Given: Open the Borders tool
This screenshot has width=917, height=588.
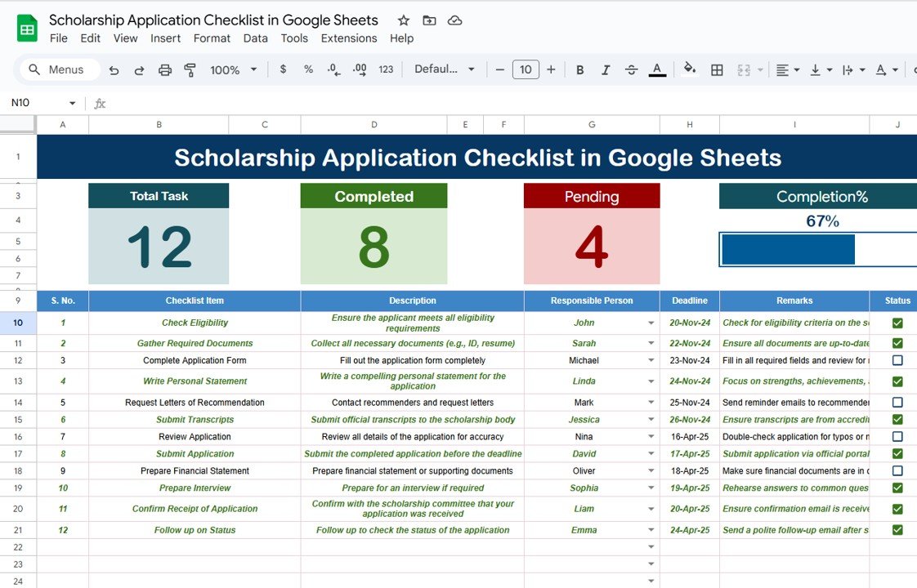Looking at the screenshot, I should 717,69.
